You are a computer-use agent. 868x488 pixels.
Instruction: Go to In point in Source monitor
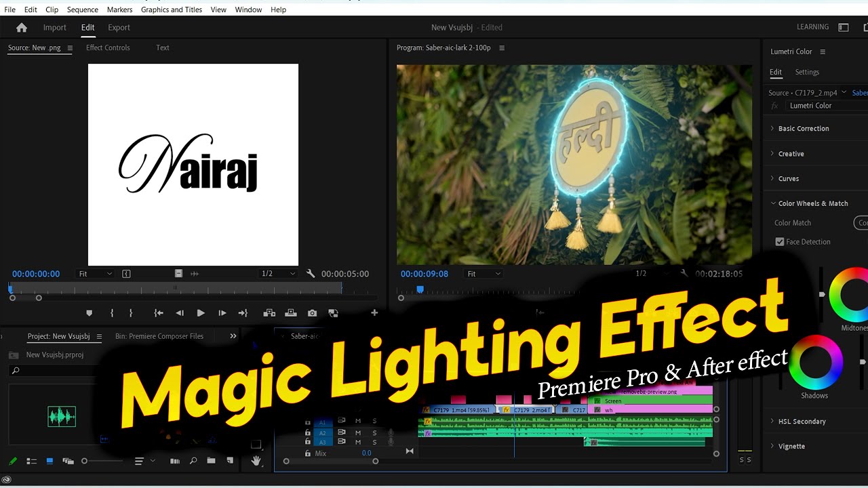pos(158,313)
